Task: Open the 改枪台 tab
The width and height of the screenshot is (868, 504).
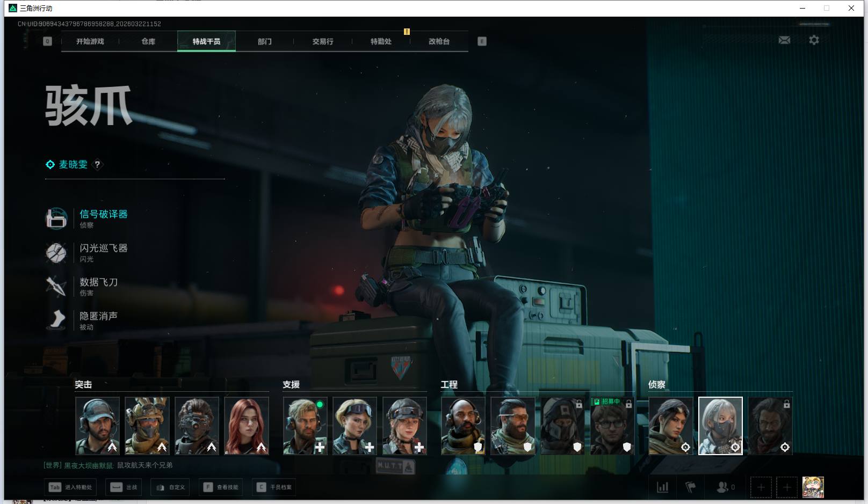Action: click(x=439, y=41)
